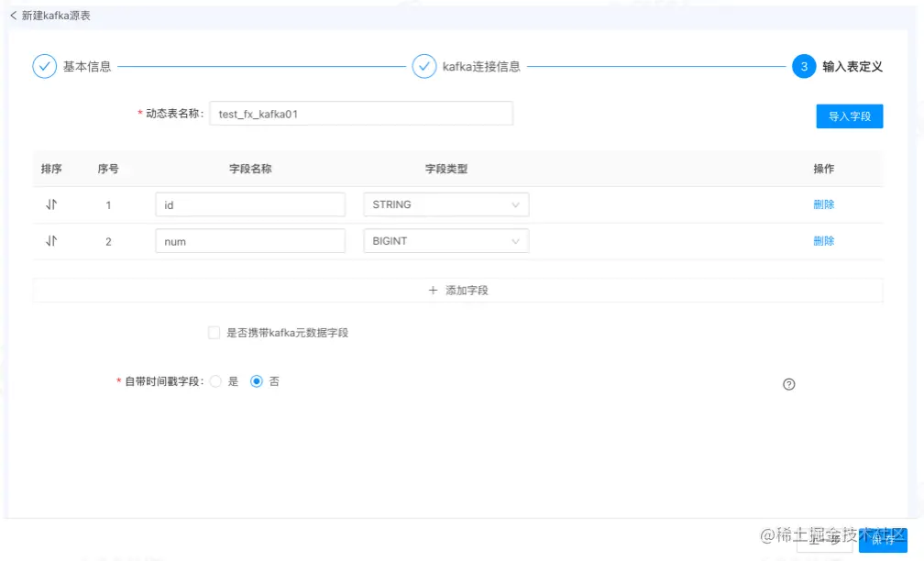Screen dimensions: 924x561
Task: Enable the 是否携带kafka元数据字段 checkbox
Action: 214,333
